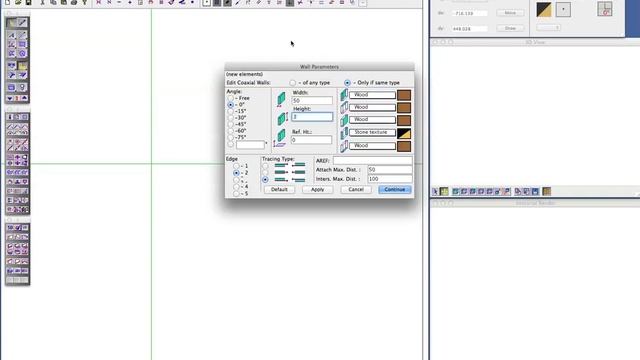Open the second Wood material dropdown
Viewport: 640px width, 360px height.
pyautogui.click(x=372, y=107)
